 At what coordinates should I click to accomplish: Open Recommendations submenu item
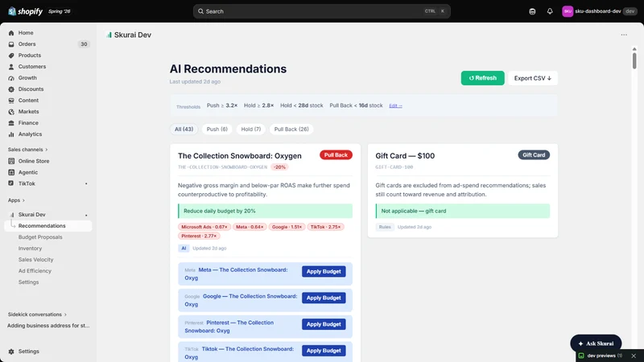click(48, 226)
